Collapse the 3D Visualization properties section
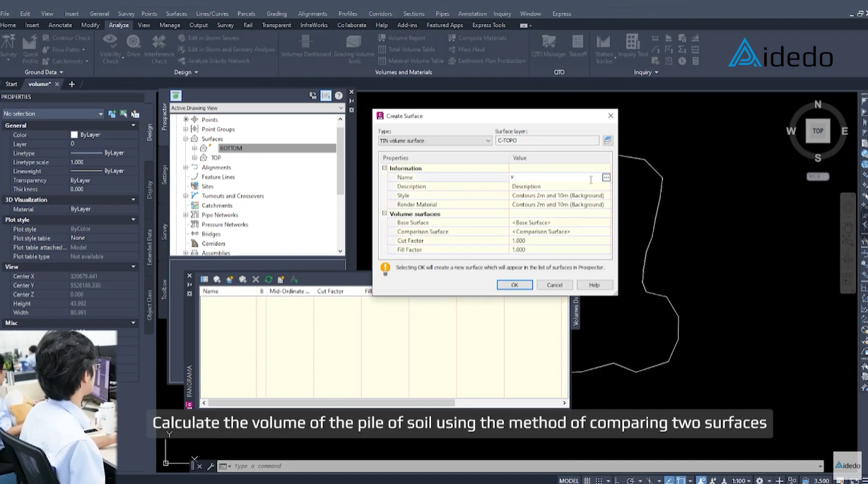This screenshot has height=484, width=868. tap(133, 200)
